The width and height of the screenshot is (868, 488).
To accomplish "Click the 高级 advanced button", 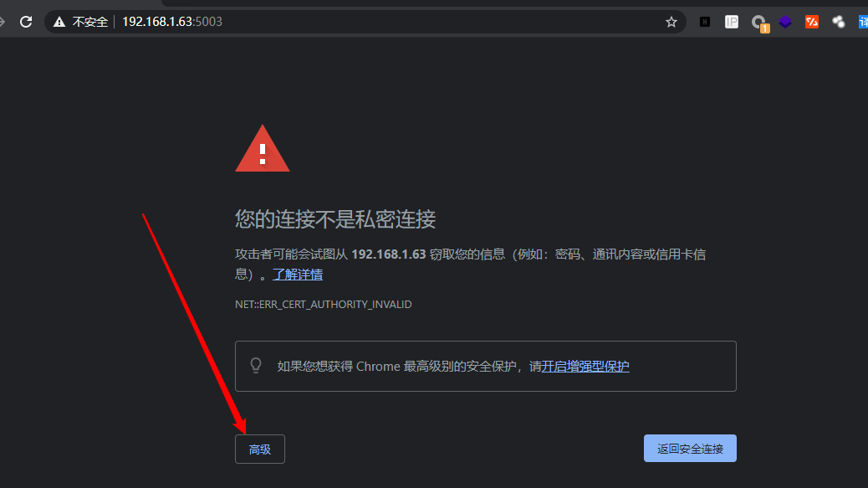I will click(259, 449).
